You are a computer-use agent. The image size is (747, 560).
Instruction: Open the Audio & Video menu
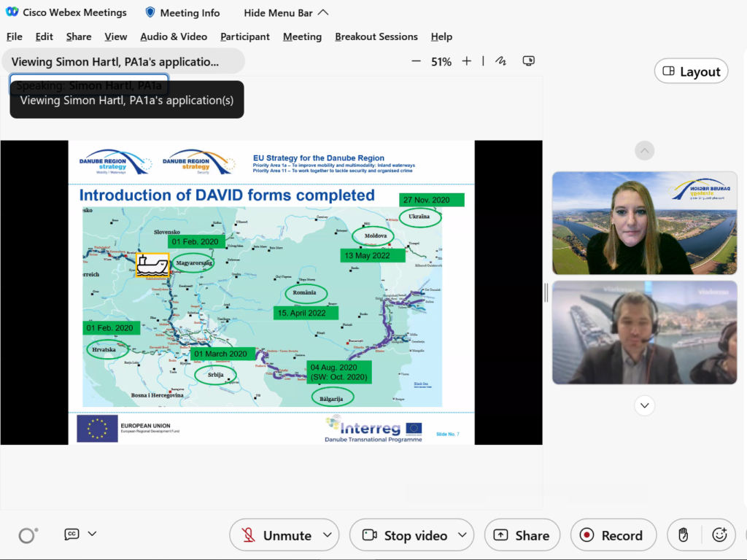click(x=174, y=36)
